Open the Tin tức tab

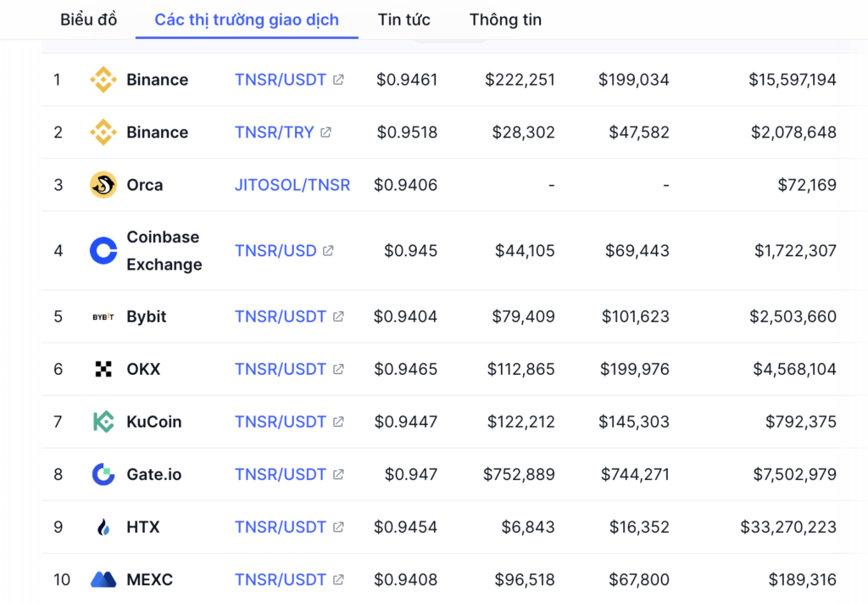(404, 20)
